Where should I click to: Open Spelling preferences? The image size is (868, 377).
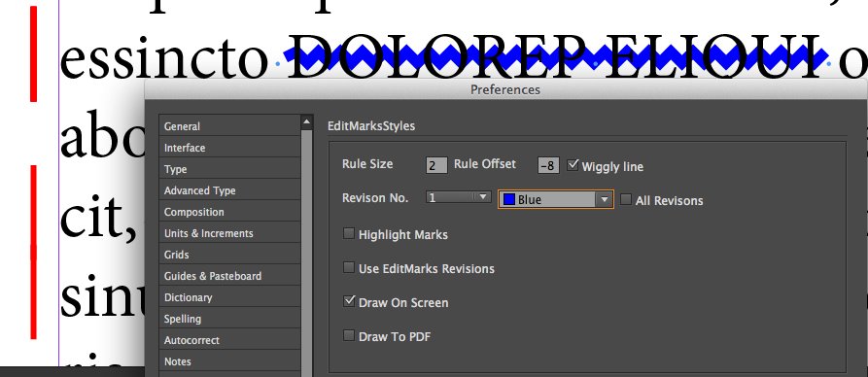pos(229,319)
